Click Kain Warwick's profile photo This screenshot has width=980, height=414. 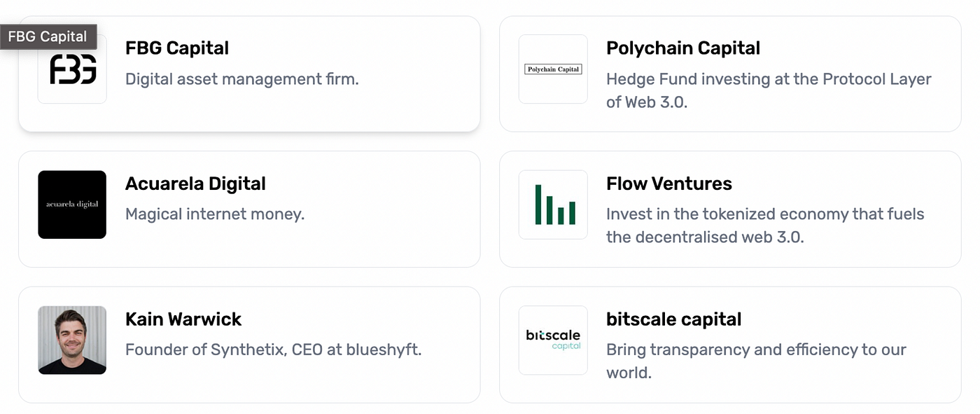(71, 340)
